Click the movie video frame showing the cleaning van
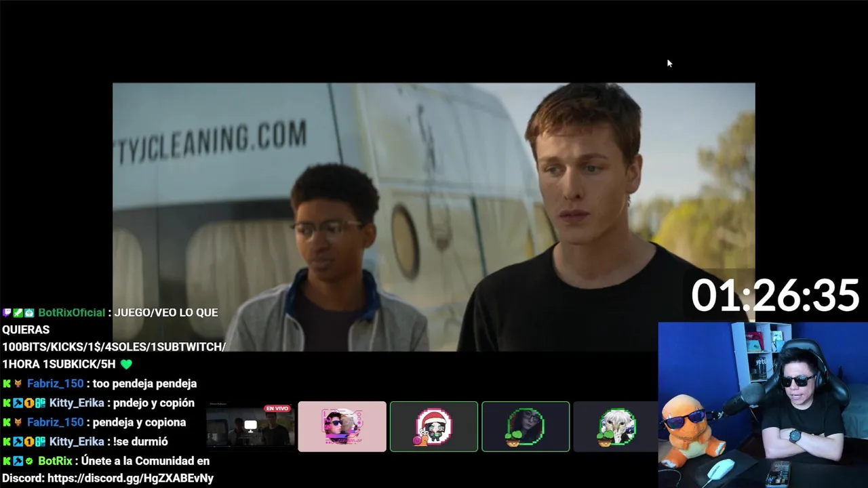The height and width of the screenshot is (488, 868). pyautogui.click(x=434, y=217)
